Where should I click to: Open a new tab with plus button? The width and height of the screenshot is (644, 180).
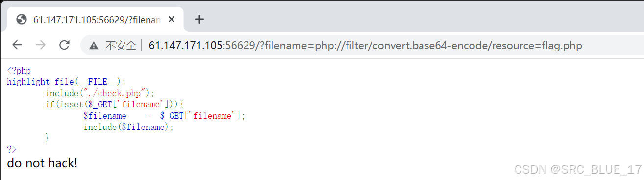[199, 20]
